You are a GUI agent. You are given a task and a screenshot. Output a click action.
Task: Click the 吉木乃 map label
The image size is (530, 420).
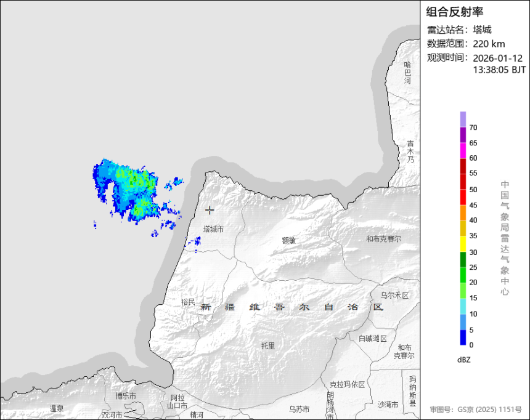pyautogui.click(x=410, y=151)
